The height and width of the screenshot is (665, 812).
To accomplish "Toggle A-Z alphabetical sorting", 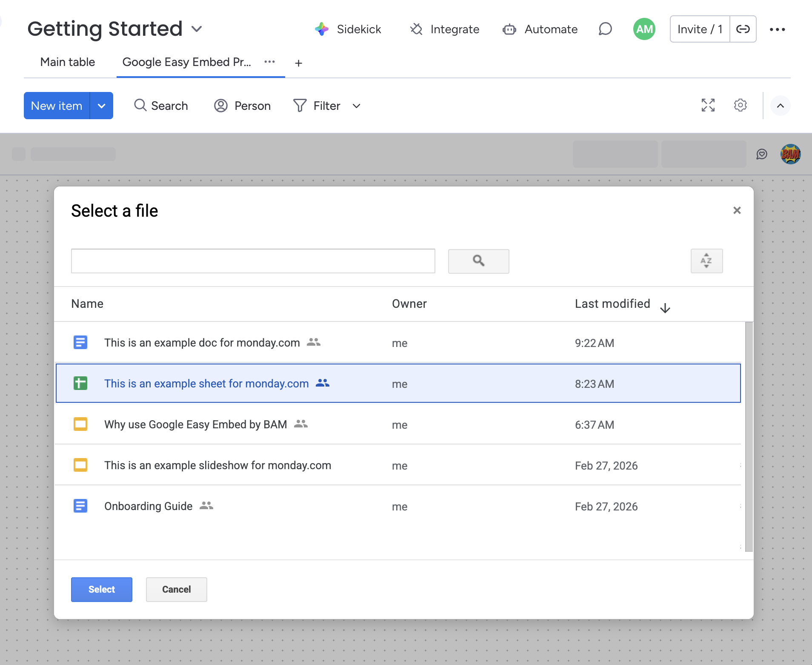I will 706,261.
